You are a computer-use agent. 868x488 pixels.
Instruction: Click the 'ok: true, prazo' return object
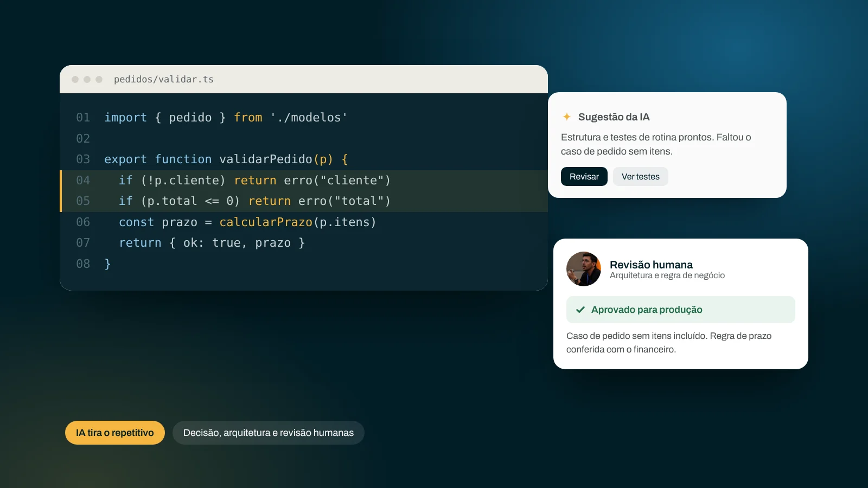(237, 243)
